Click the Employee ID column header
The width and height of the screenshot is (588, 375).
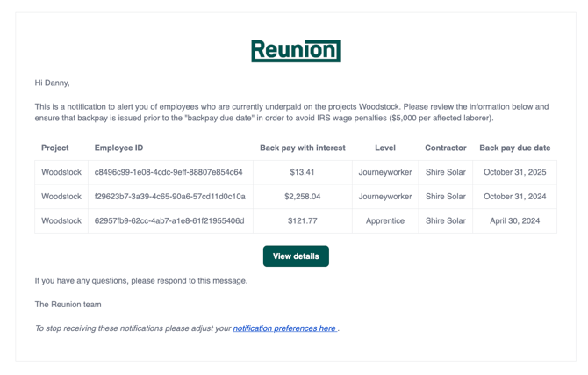coord(118,148)
